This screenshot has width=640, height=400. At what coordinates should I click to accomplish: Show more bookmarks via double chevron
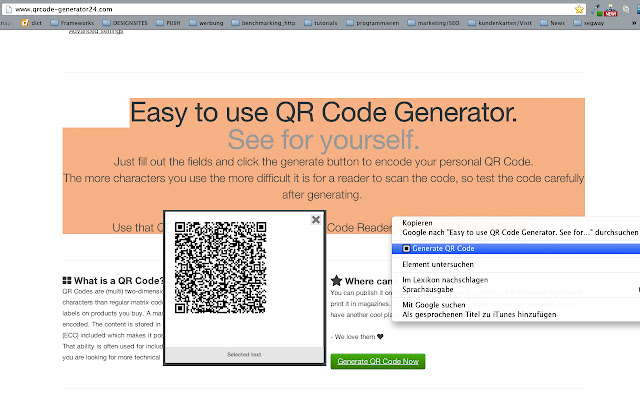(634, 23)
